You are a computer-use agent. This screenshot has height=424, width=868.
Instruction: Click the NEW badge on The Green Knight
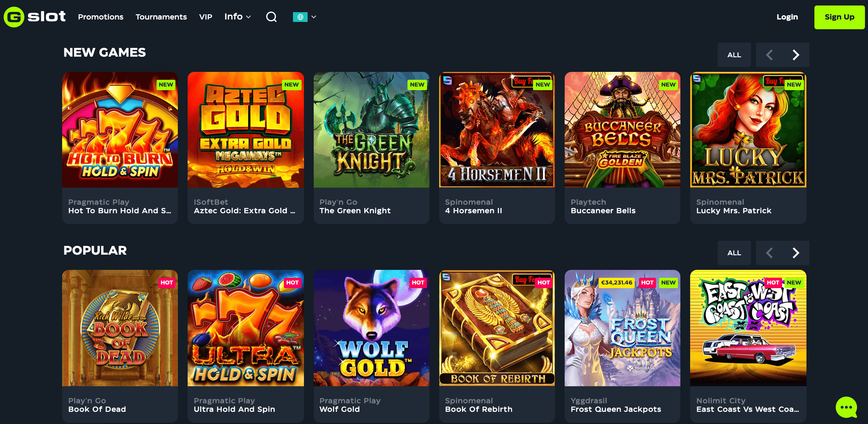(x=416, y=84)
